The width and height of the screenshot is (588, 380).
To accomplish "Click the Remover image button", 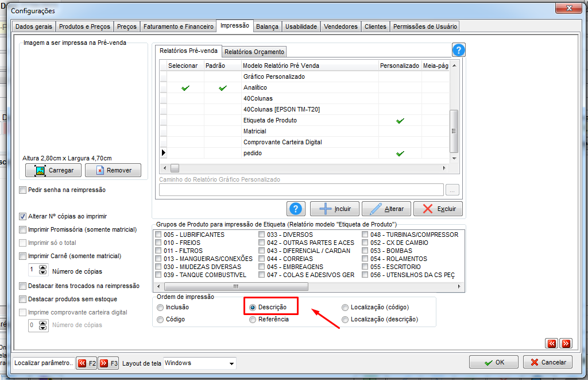I will point(113,170).
